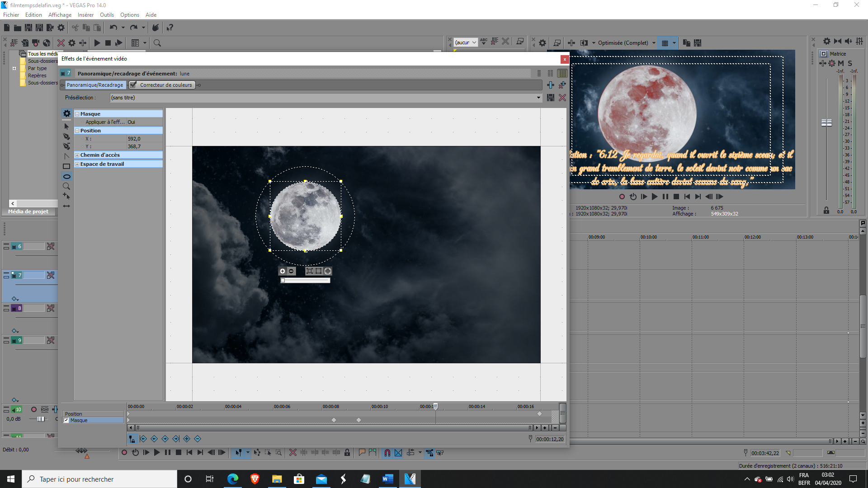Switch to Média de projet tab
Screen dimensions: 868x488
point(28,211)
